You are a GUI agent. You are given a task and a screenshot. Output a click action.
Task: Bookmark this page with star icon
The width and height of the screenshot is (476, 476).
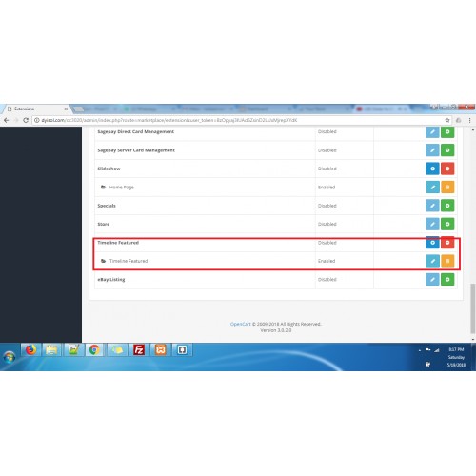pyautogui.click(x=447, y=120)
